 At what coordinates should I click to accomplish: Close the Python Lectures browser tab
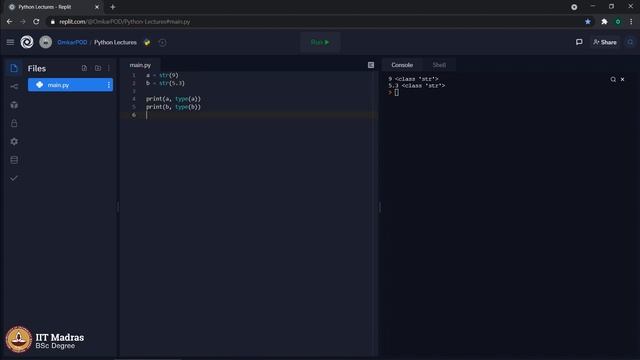tap(97, 7)
